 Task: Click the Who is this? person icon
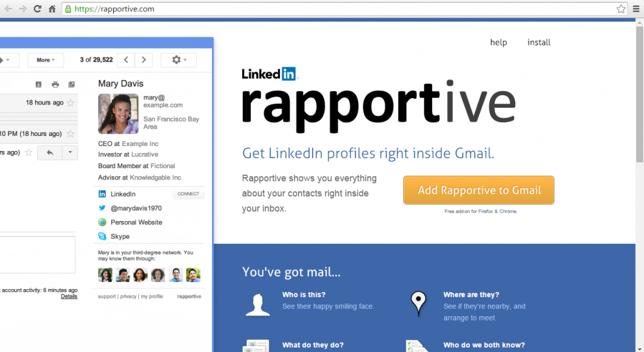point(257,305)
